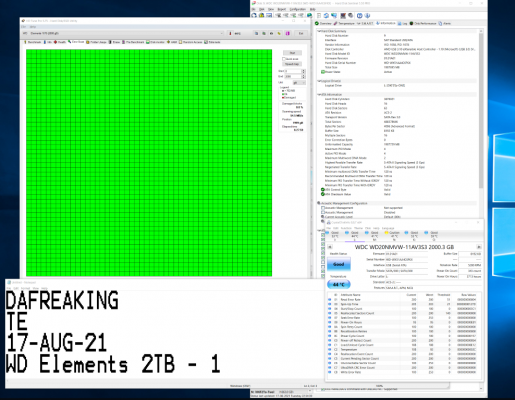
Task: Click the blue power icon in Sentinel toolbar
Action: click(360, 15)
